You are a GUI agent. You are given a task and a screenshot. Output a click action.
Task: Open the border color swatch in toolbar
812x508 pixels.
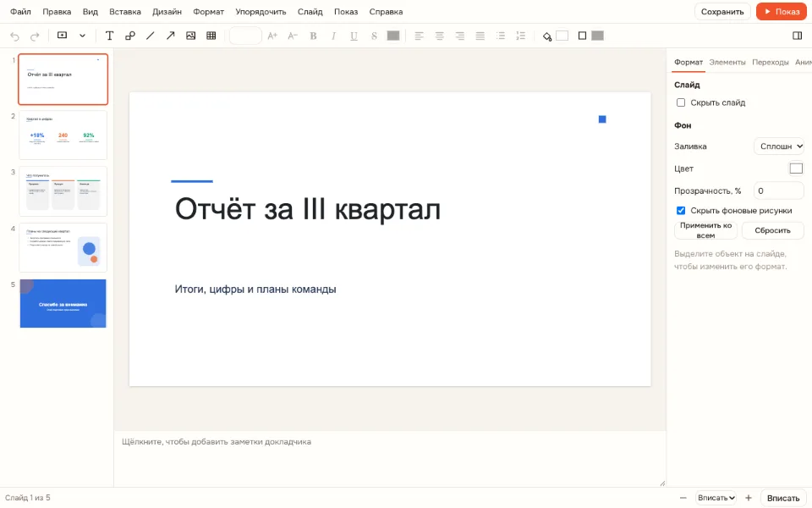[598, 36]
